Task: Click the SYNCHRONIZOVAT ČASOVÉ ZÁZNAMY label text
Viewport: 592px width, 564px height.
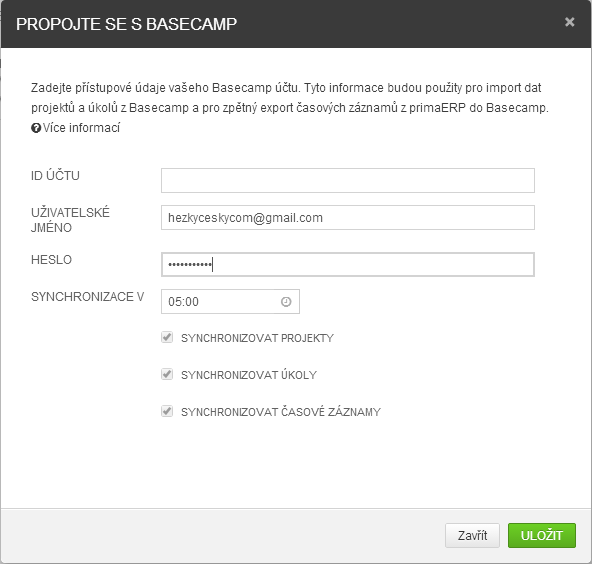Action: [x=281, y=412]
